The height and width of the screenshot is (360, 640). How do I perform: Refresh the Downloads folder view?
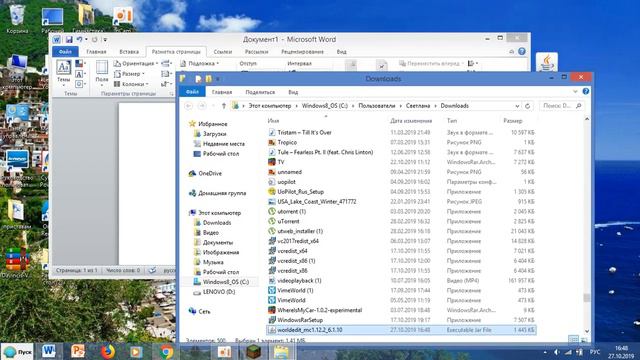pyautogui.click(x=527, y=106)
